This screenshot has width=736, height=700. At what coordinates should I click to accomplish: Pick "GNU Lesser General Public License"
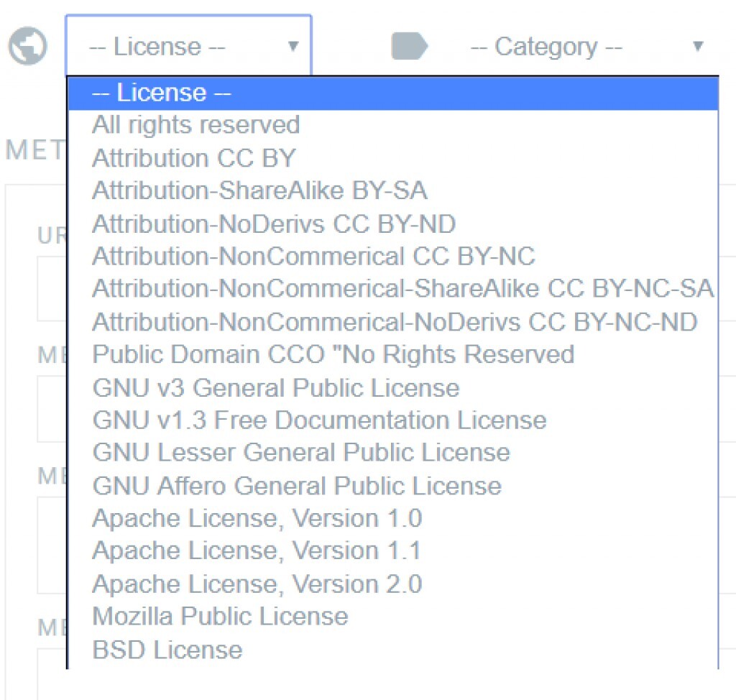(301, 453)
